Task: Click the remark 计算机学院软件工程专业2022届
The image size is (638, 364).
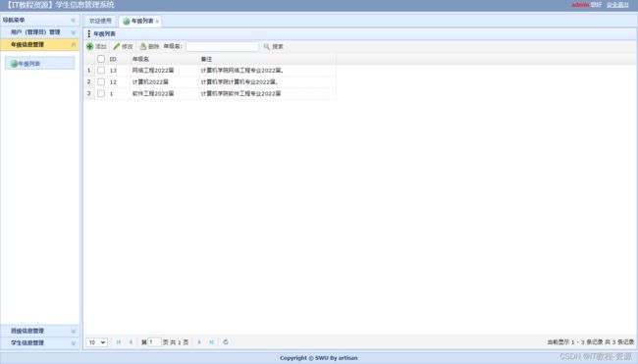Action: (240, 93)
